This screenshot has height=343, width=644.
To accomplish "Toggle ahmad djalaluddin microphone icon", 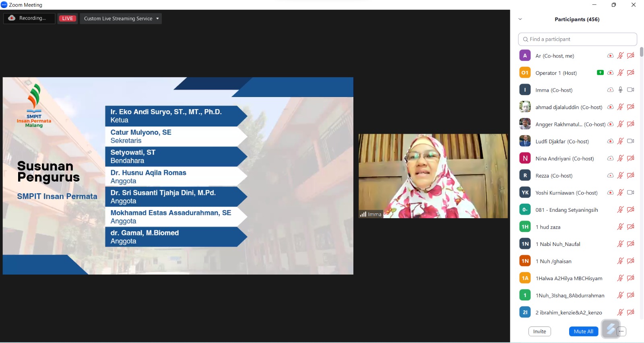I will (620, 107).
